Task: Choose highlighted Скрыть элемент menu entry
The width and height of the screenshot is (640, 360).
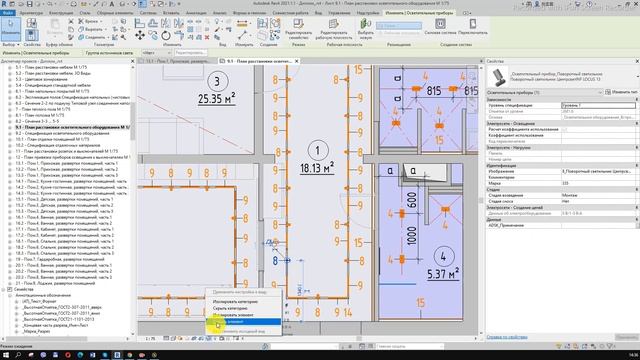Action: click(244, 322)
